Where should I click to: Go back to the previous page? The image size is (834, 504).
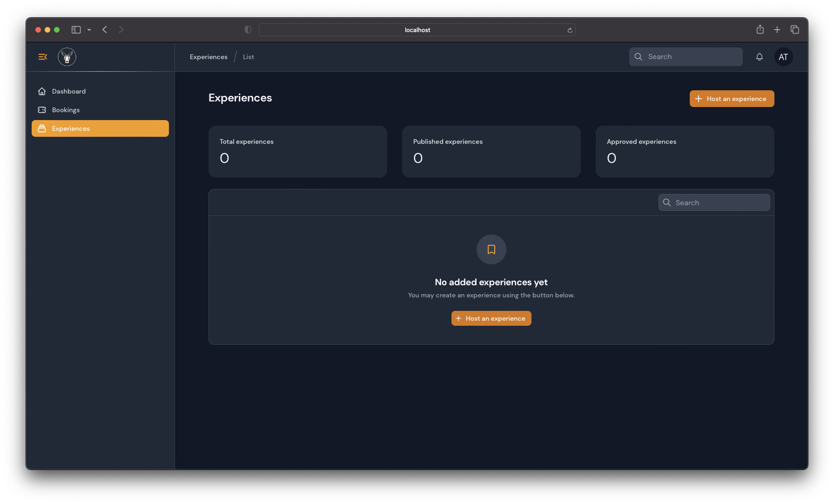click(105, 30)
